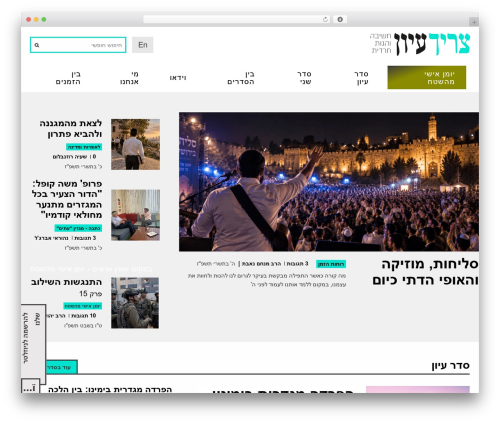Open the צריך עיון site logo
The image size is (500, 423).
(x=420, y=44)
